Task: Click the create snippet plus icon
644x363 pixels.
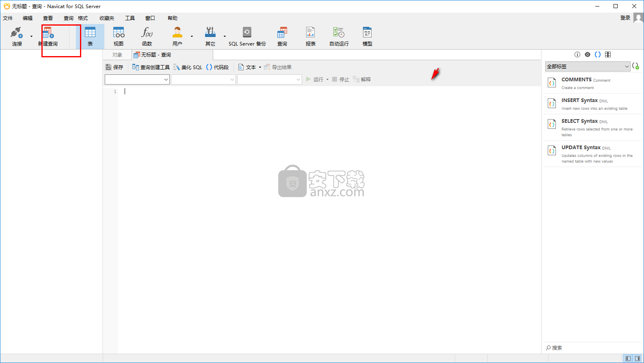Action: 635,66
